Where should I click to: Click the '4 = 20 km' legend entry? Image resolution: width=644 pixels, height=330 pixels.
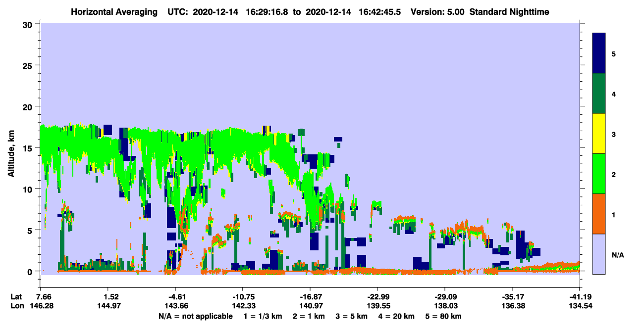click(x=397, y=316)
